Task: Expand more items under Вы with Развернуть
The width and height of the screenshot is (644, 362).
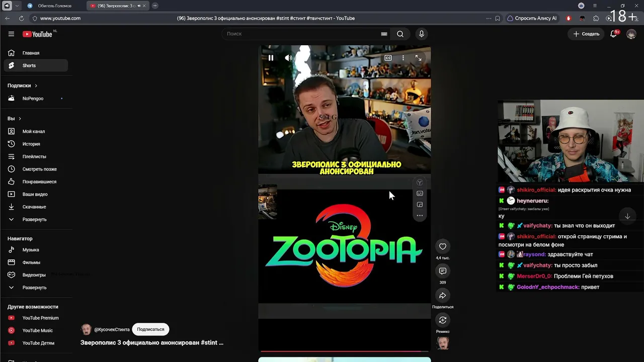Action: tap(35, 219)
